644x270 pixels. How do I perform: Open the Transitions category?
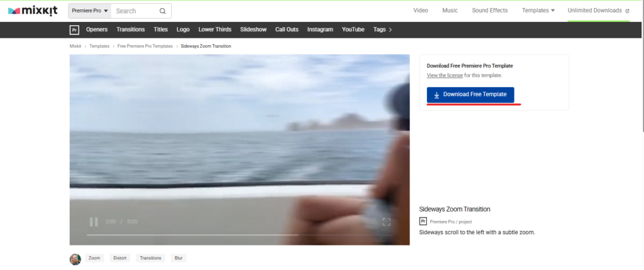click(131, 30)
